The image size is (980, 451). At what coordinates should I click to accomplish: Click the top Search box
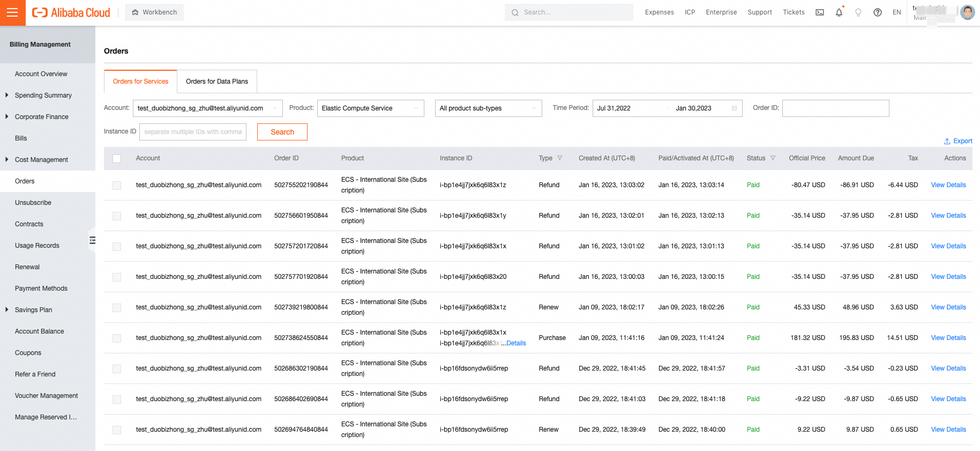click(569, 12)
